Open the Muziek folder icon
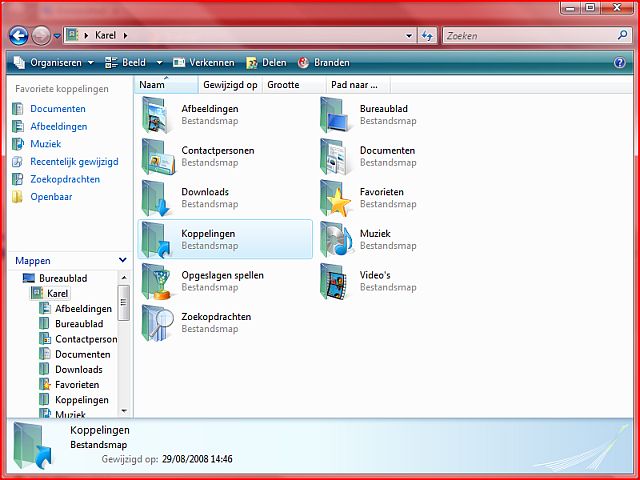The height and width of the screenshot is (480, 640). click(x=336, y=240)
